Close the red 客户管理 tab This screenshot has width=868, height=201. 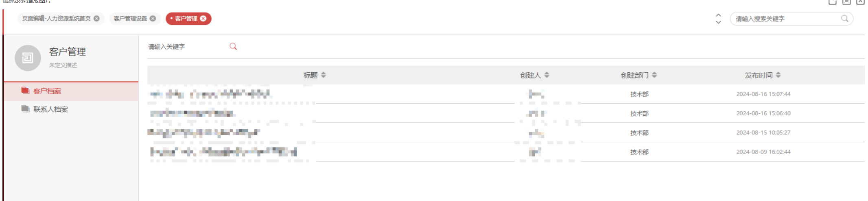point(203,18)
